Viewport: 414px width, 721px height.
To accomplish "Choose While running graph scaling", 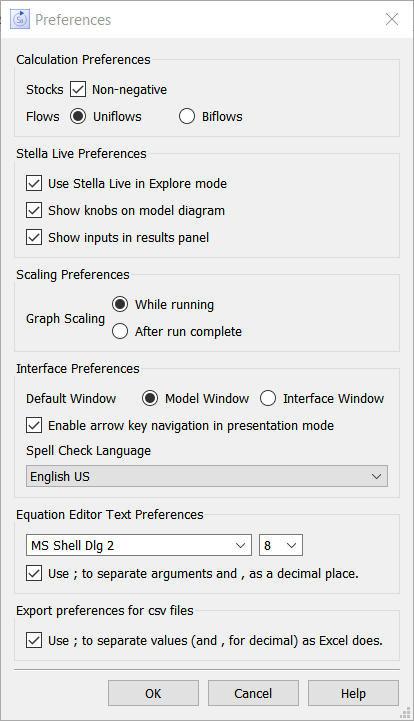I will click(120, 304).
